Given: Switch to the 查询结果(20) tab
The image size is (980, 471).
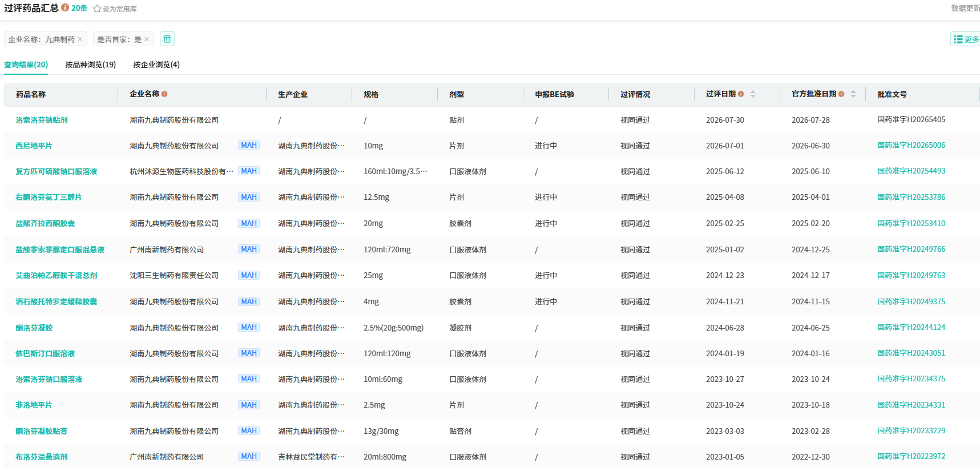Looking at the screenshot, I should (26, 65).
